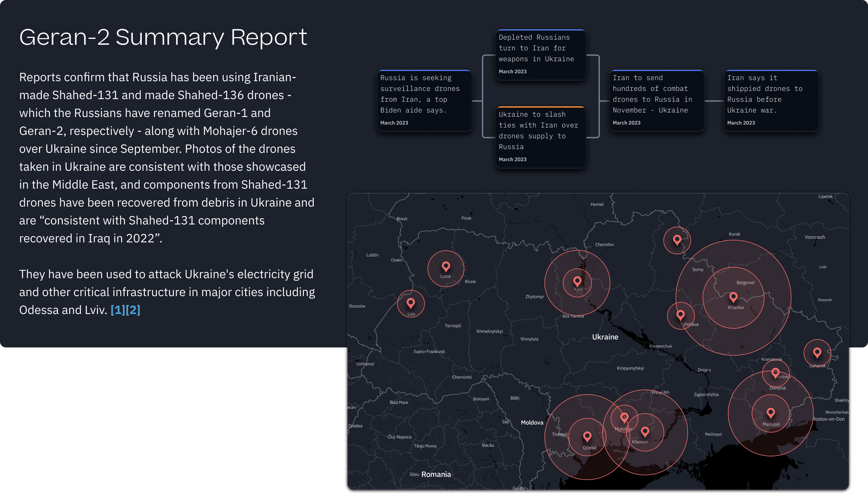Click the Odesa location pin
The height and width of the screenshot is (494, 868).
[587, 436]
